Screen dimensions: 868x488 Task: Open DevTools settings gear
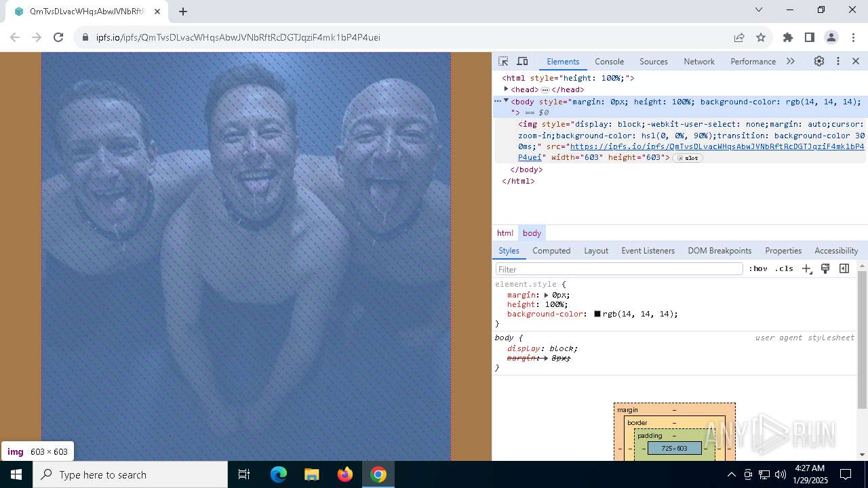pyautogui.click(x=819, y=61)
